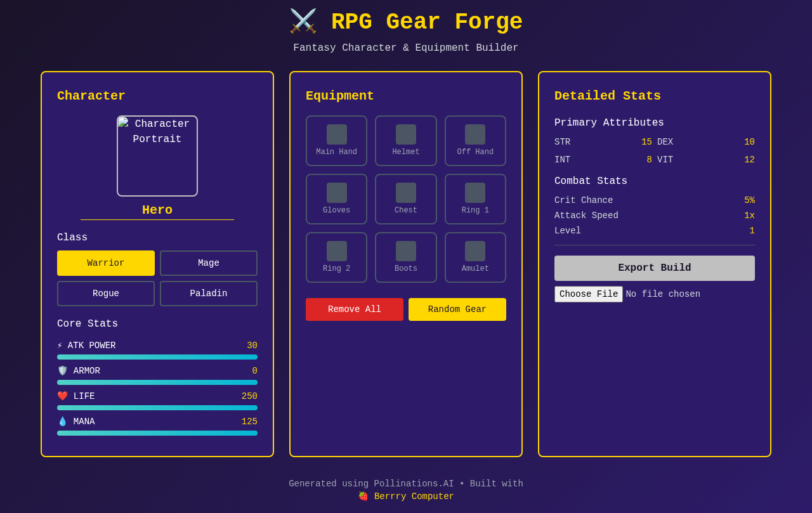Click the MANA value 125
The height and width of the screenshot is (513, 812).
tap(249, 422)
